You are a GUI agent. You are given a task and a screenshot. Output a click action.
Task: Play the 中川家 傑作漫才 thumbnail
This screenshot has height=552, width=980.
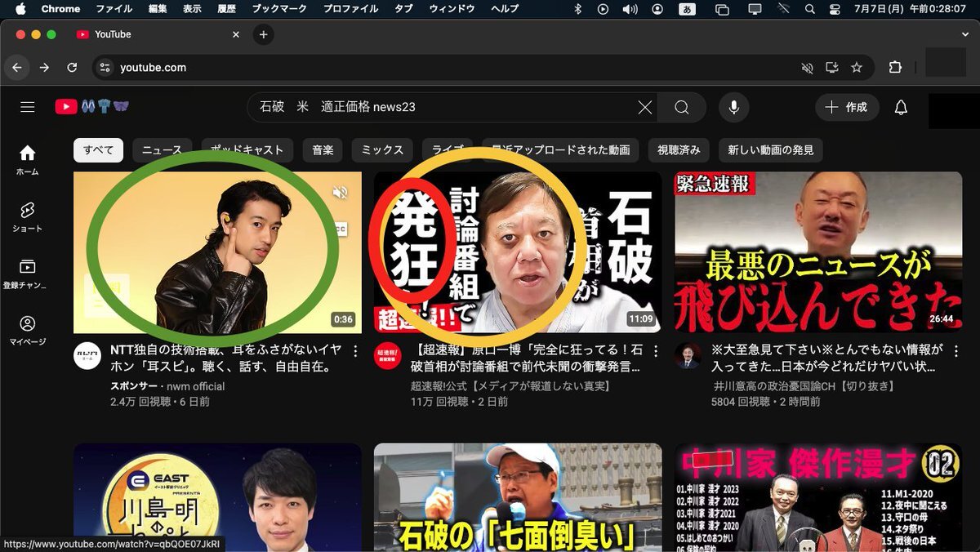pyautogui.click(x=818, y=497)
